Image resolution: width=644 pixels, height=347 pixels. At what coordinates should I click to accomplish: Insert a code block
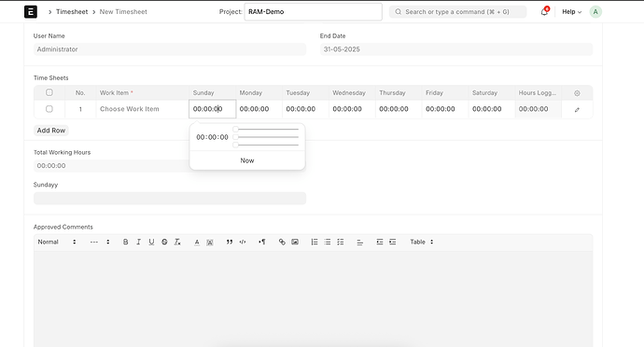click(x=243, y=242)
